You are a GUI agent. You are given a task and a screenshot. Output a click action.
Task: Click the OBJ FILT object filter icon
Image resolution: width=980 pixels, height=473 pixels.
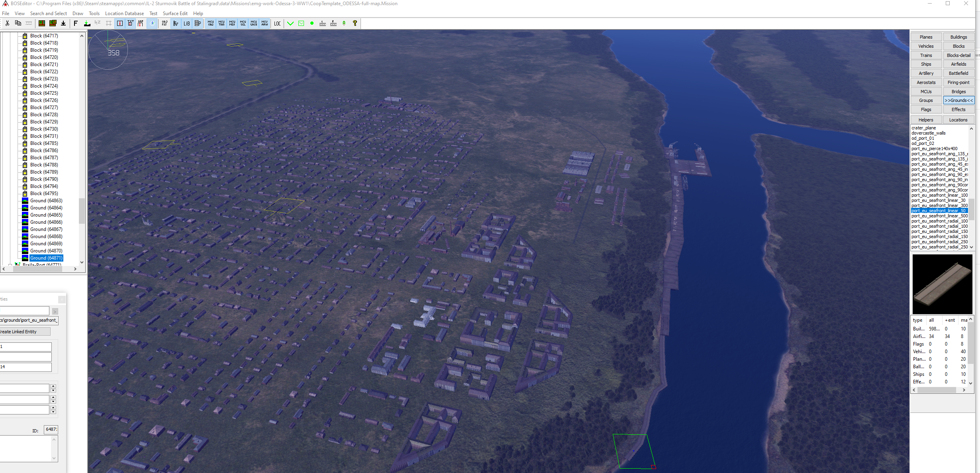(x=164, y=23)
